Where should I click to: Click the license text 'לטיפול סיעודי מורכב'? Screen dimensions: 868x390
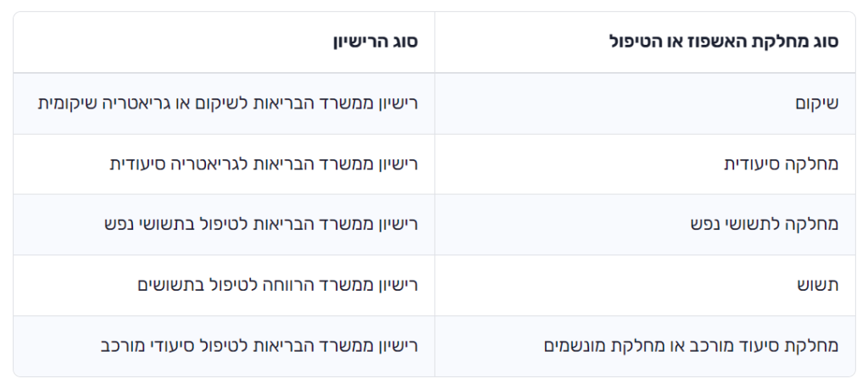pos(171,346)
